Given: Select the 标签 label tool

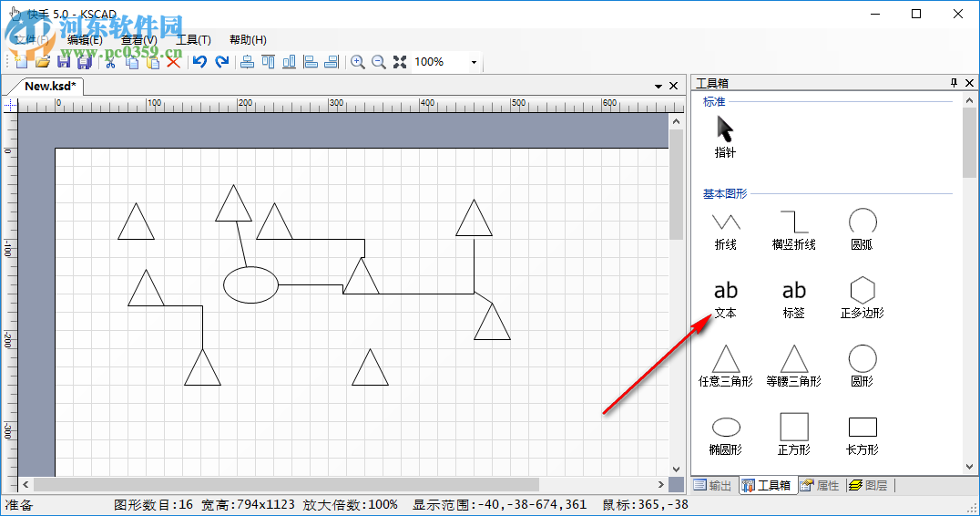Looking at the screenshot, I should (x=794, y=299).
